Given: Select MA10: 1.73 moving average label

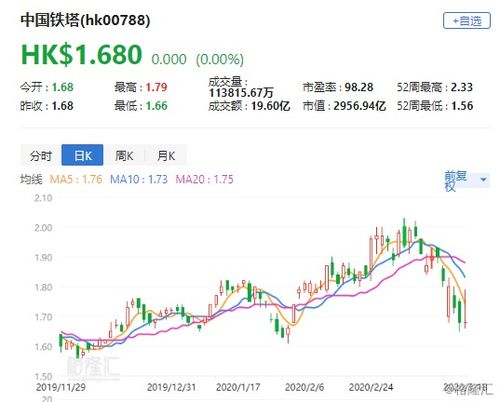Looking at the screenshot, I should (x=139, y=179).
